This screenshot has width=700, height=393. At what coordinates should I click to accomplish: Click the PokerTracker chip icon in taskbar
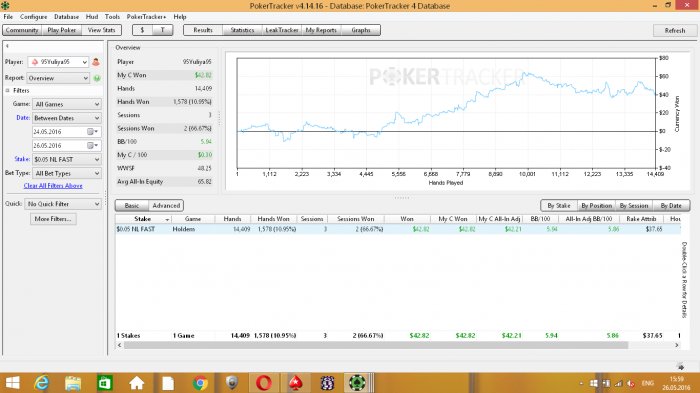[357, 383]
